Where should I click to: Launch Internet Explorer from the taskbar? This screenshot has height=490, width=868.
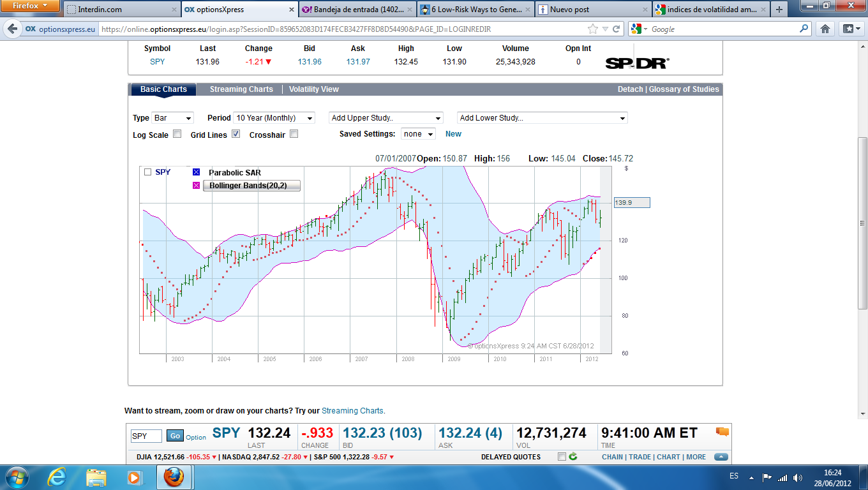[x=57, y=477]
